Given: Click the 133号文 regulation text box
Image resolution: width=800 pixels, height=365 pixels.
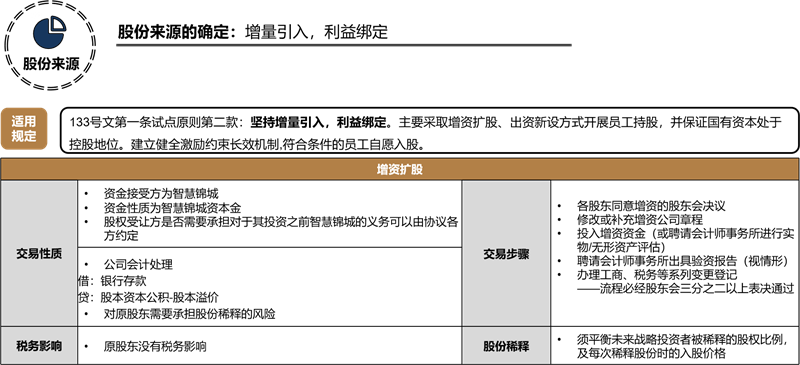Looking at the screenshot, I should (429, 130).
